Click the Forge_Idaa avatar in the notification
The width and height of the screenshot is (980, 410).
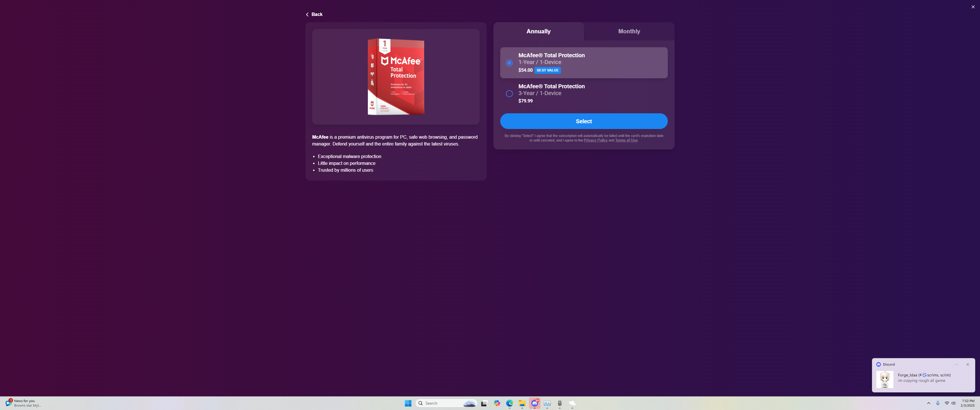coord(885,380)
